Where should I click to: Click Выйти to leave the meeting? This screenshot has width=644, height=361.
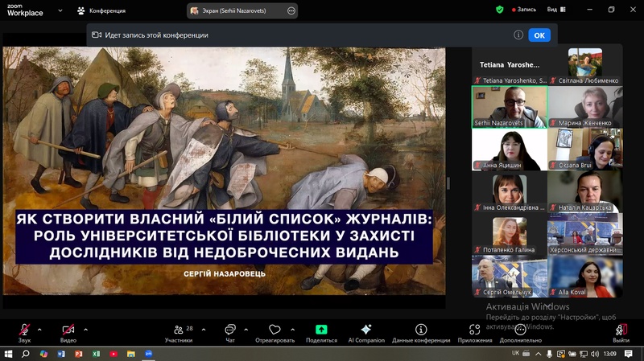pos(621,333)
